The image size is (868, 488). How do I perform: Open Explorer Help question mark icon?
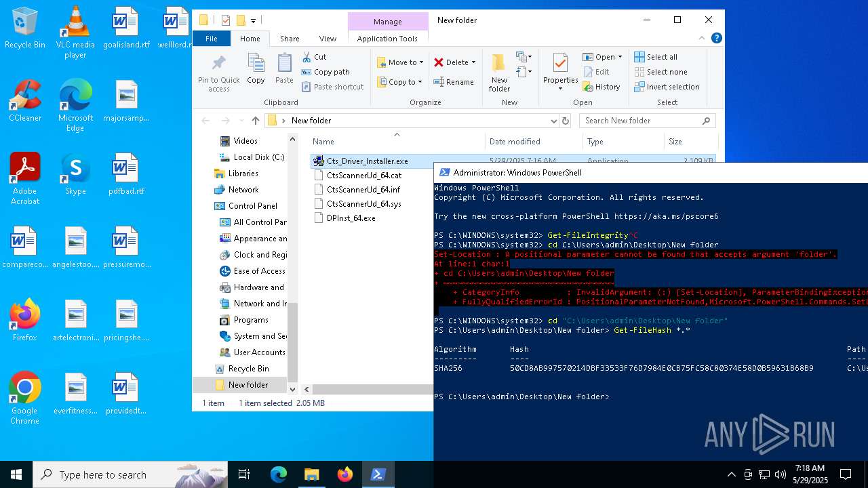(x=716, y=39)
